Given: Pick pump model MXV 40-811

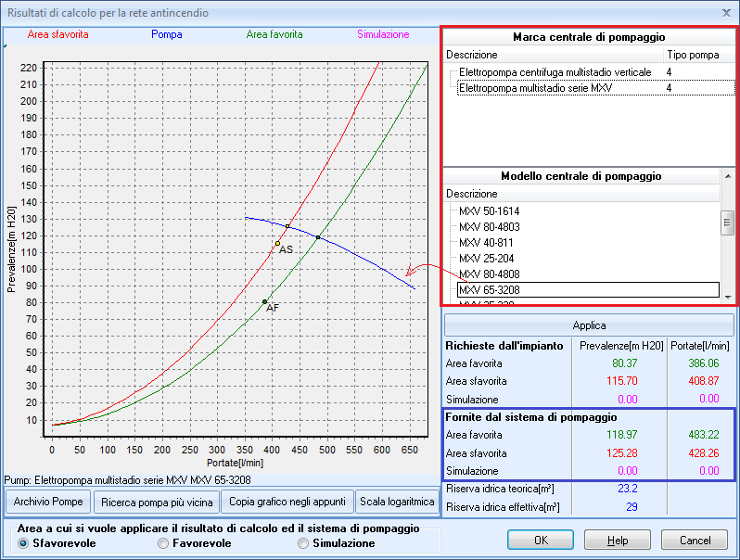Looking at the screenshot, I should pyautogui.click(x=486, y=243).
